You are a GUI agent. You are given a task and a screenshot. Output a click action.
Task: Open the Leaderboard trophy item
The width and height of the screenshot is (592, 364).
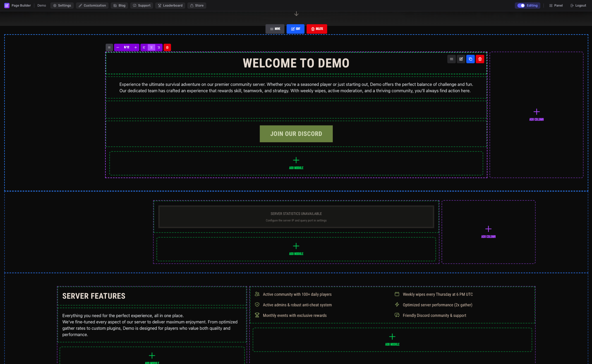click(x=170, y=5)
